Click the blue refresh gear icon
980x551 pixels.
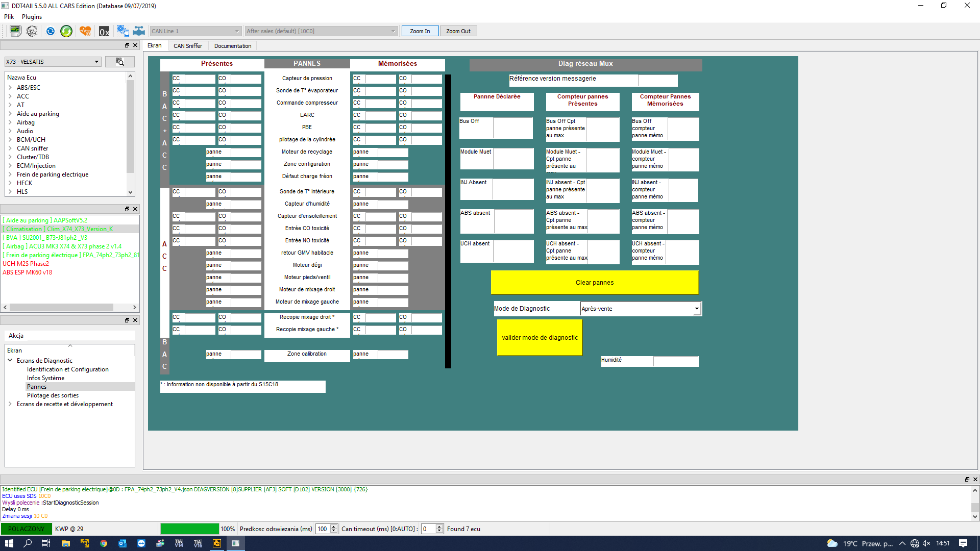pos(50,31)
